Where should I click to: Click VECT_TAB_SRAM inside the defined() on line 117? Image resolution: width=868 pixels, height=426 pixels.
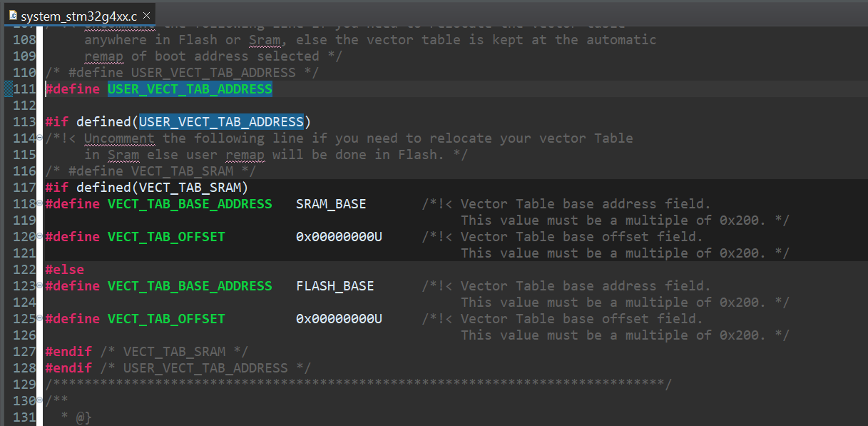click(193, 188)
